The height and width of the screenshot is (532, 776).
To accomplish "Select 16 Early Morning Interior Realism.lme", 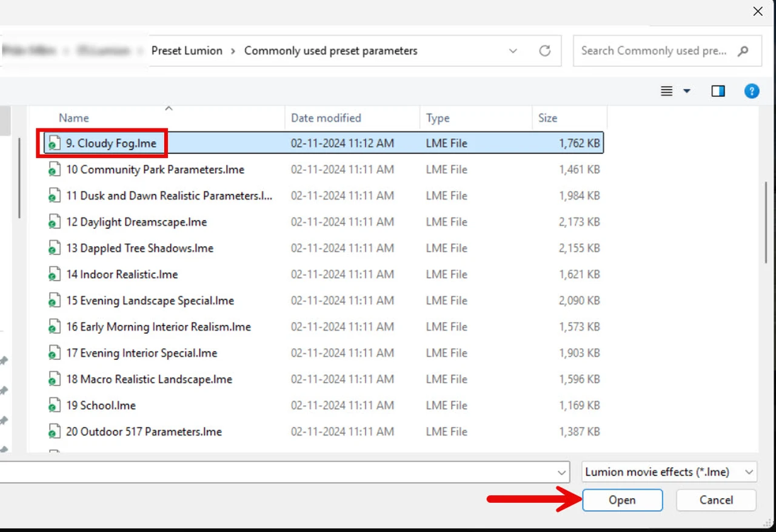I will 158,327.
